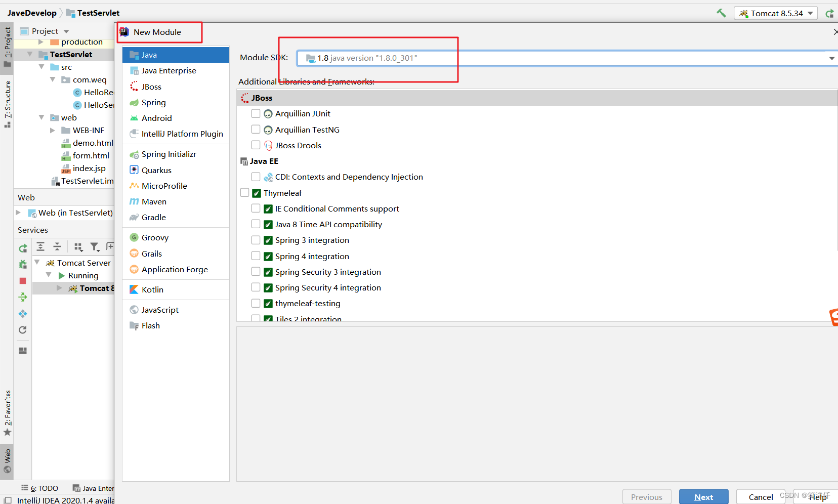838x504 pixels.
Task: Open the Tomcat 8.5.34 run configuration dropdown
Action: pyautogui.click(x=776, y=14)
